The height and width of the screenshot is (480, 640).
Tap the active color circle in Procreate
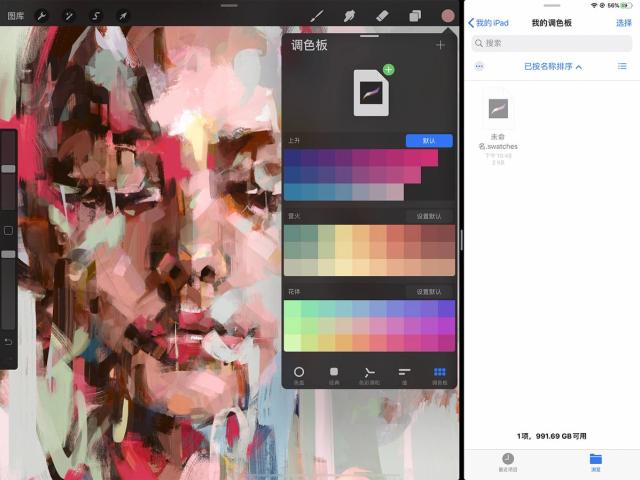pos(448,16)
